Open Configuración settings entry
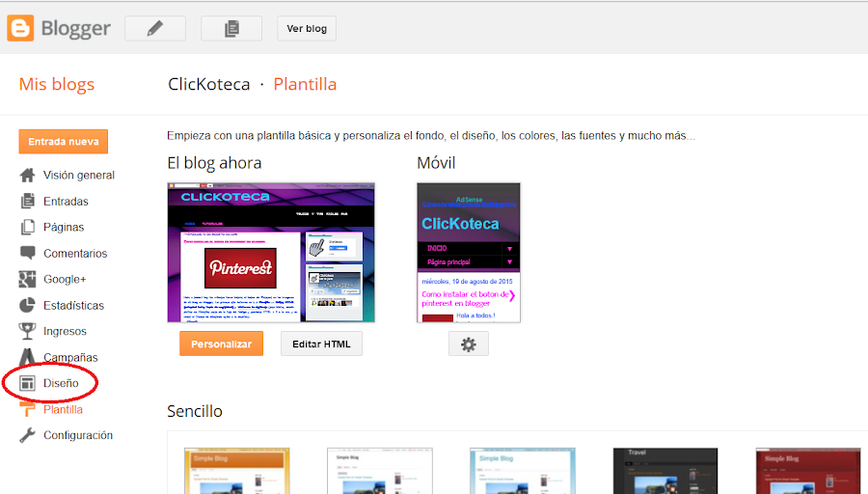The height and width of the screenshot is (494, 868). coord(78,435)
